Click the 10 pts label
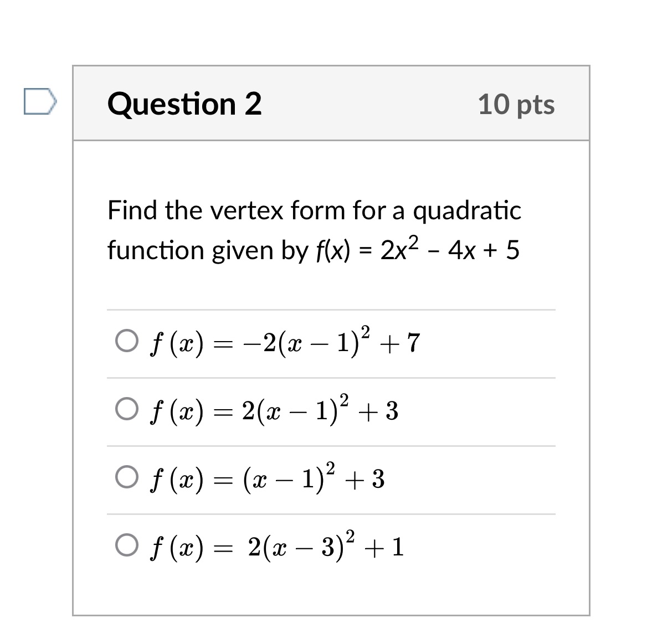This screenshot has width=647, height=644. pyautogui.click(x=517, y=105)
